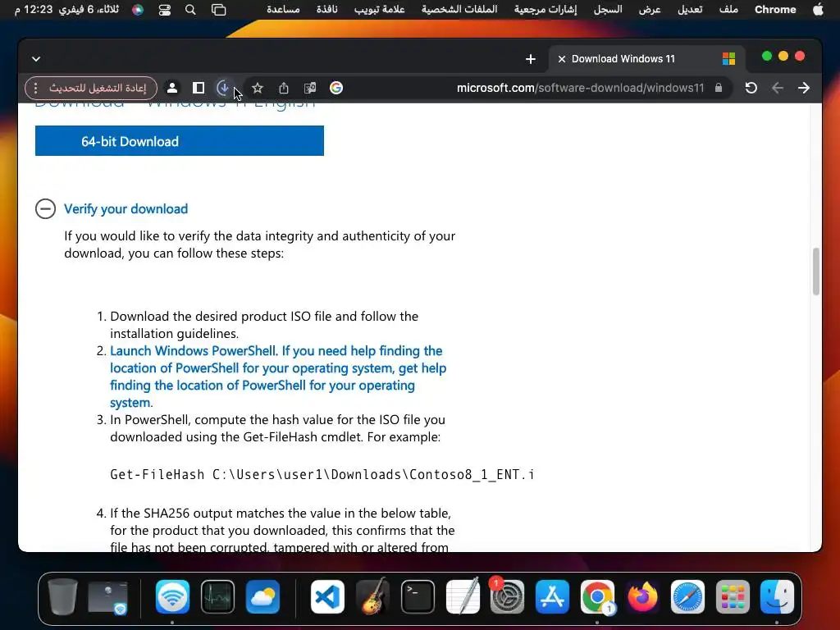Close the Download Windows 11 tab
The height and width of the screenshot is (630, 840).
point(561,59)
